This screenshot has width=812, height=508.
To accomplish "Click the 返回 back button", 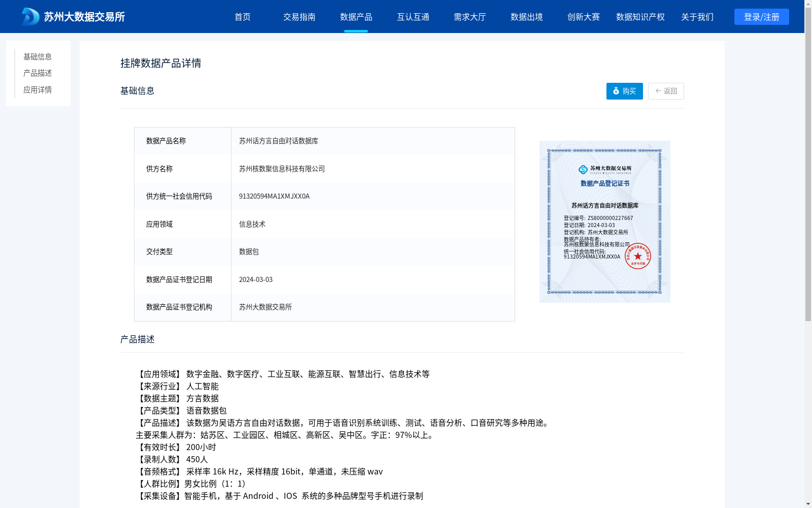I will [x=666, y=91].
